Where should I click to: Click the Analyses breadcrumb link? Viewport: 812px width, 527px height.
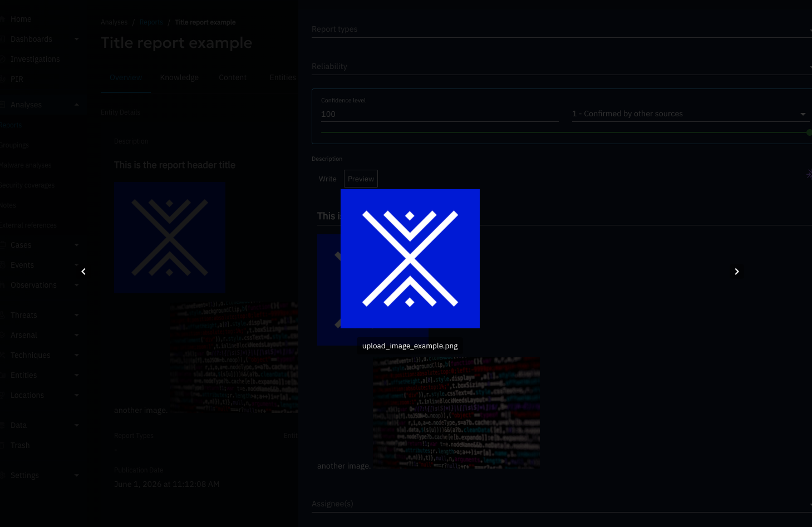114,22
